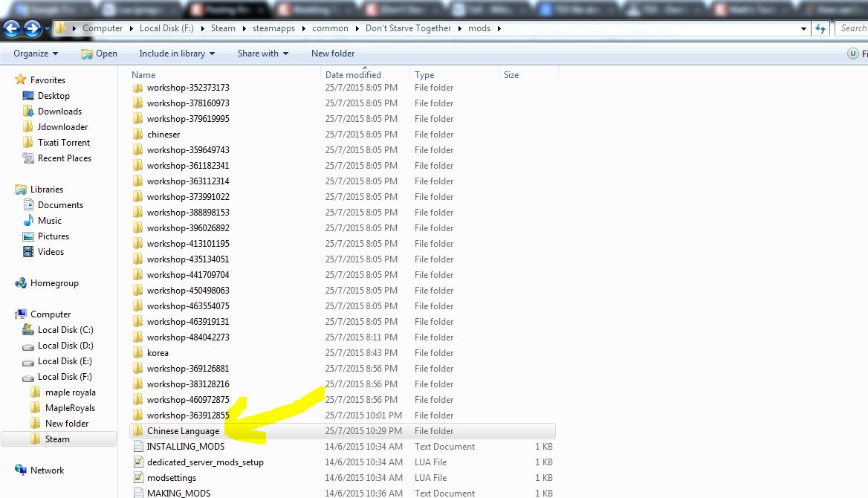Open the Share with dropdown

point(262,54)
